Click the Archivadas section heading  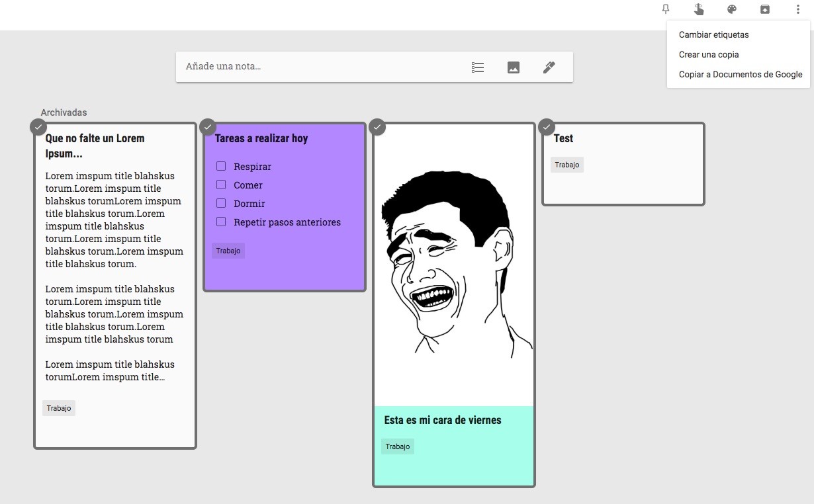click(x=64, y=112)
